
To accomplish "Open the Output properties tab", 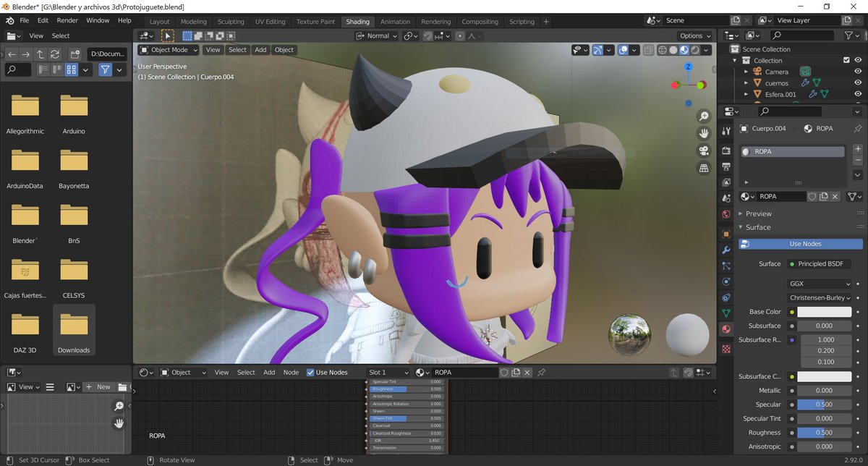I will [726, 167].
